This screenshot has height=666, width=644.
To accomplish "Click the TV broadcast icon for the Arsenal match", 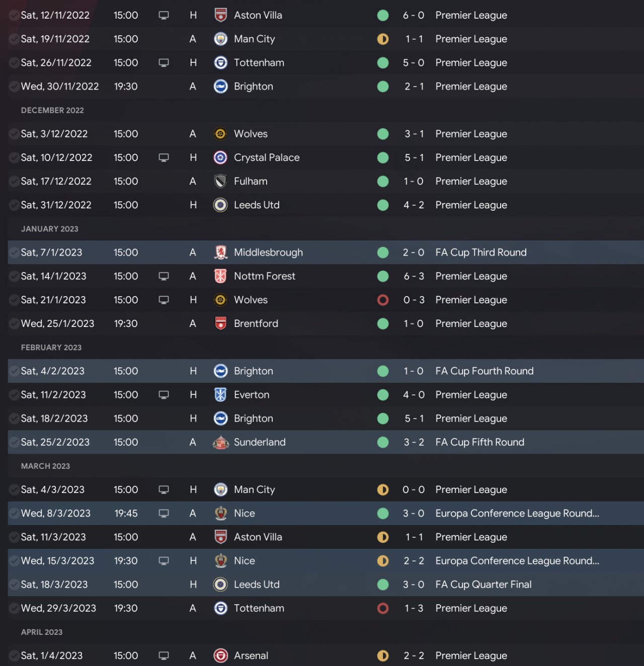I will tap(164, 655).
